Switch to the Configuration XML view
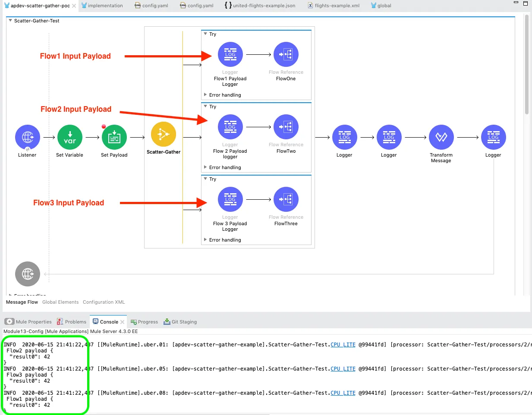 (104, 302)
